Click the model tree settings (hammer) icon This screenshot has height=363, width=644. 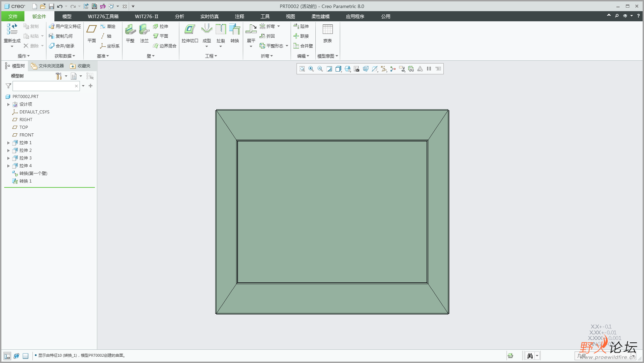click(59, 76)
